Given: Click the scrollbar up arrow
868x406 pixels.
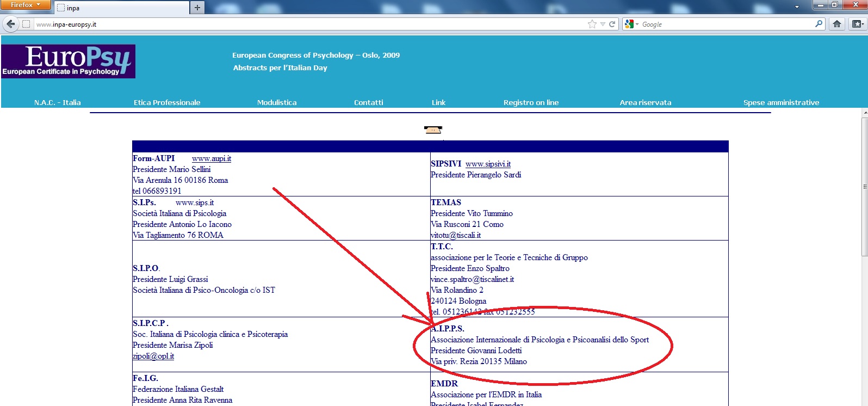Looking at the screenshot, I should pos(865,112).
